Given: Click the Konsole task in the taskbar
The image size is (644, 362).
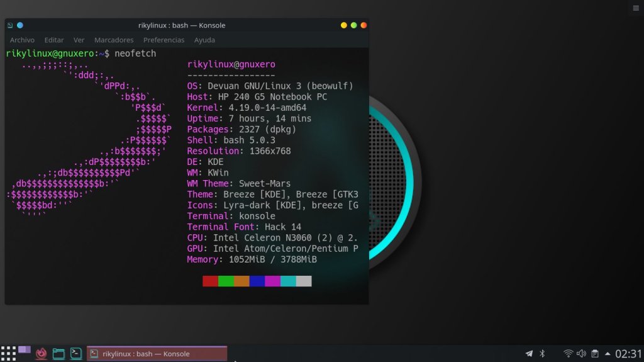Looking at the screenshot, I should pos(157,354).
